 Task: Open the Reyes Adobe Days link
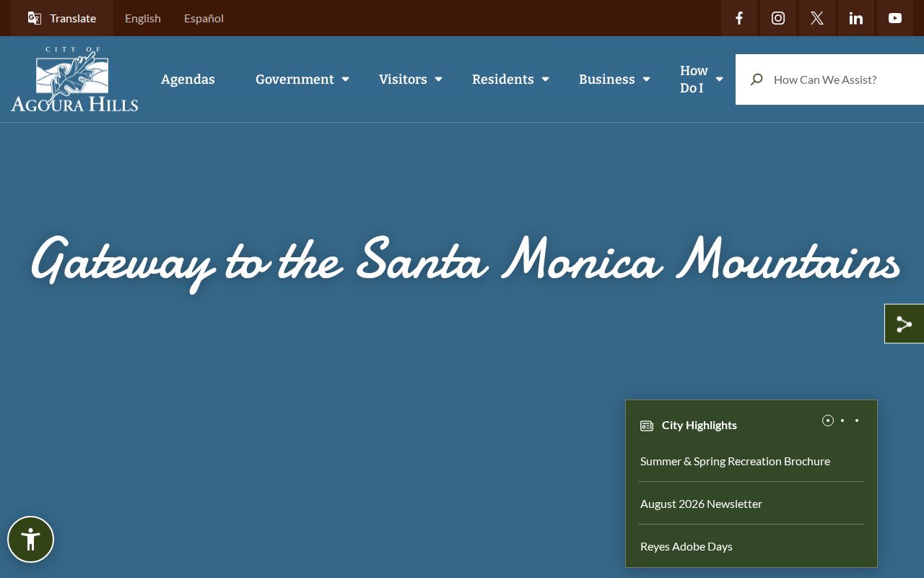point(687,546)
